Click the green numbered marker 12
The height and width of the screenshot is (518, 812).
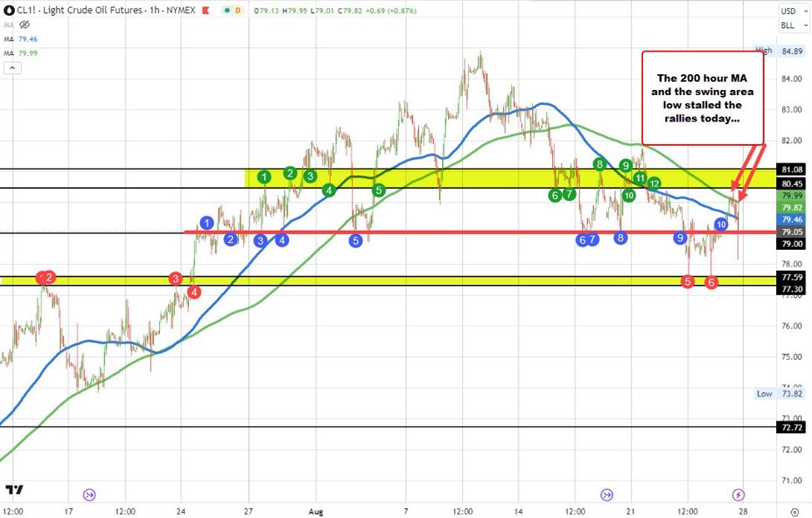pyautogui.click(x=655, y=183)
